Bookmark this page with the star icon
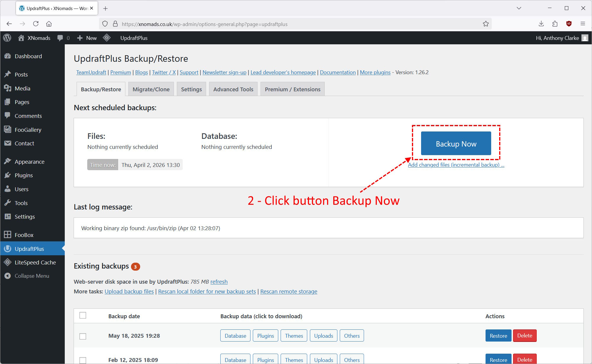This screenshot has width=592, height=364. [486, 24]
